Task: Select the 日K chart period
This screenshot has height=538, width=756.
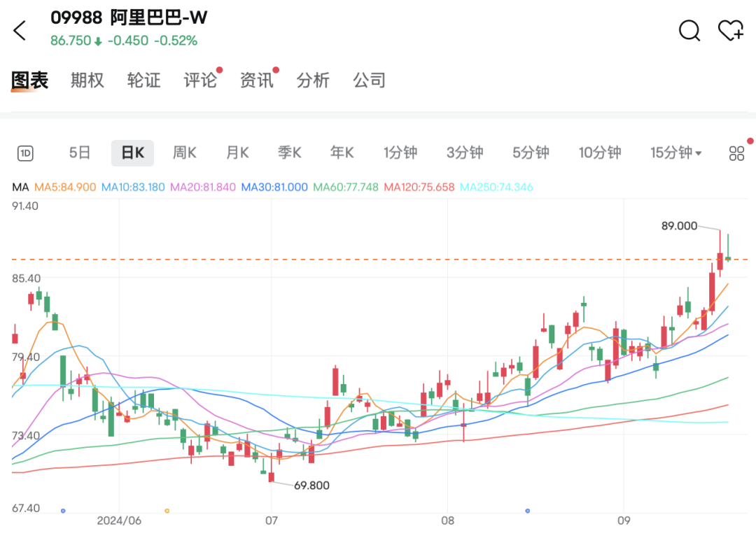Action: (132, 153)
